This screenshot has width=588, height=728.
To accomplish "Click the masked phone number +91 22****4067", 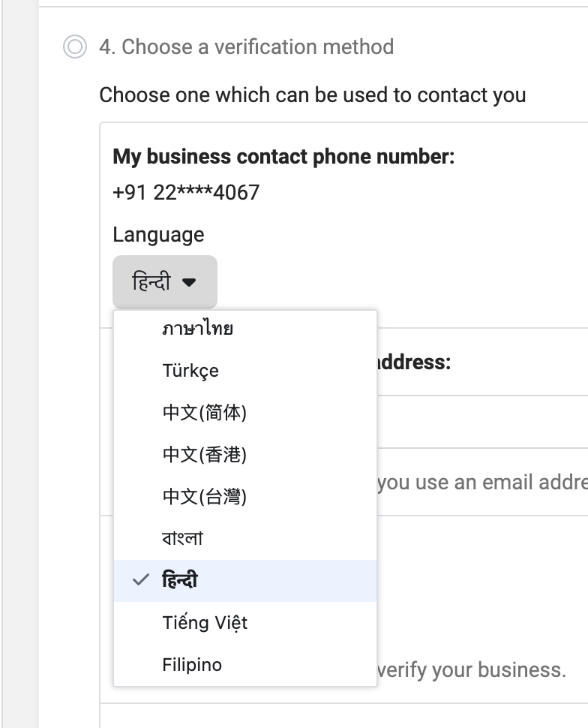I will pos(186,193).
